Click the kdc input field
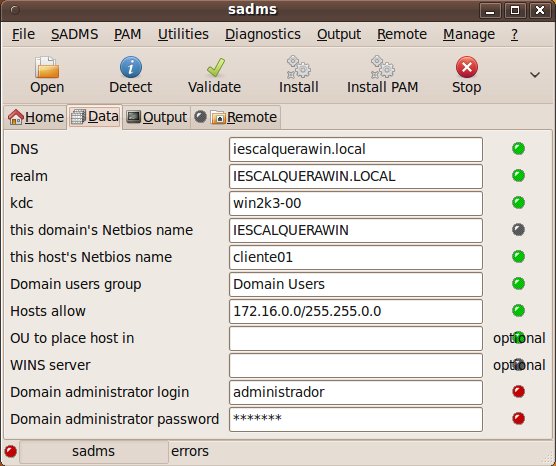The height and width of the screenshot is (466, 556). point(356,203)
